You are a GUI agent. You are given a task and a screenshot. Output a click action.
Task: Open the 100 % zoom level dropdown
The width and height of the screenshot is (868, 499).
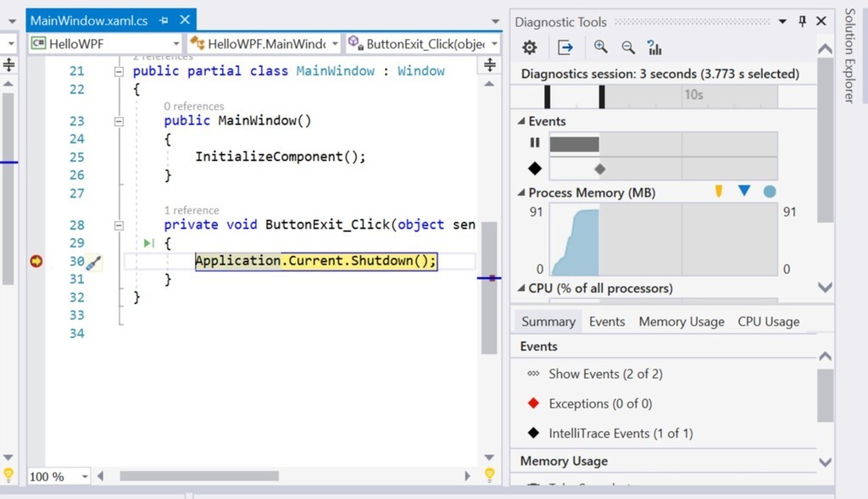pos(85,476)
